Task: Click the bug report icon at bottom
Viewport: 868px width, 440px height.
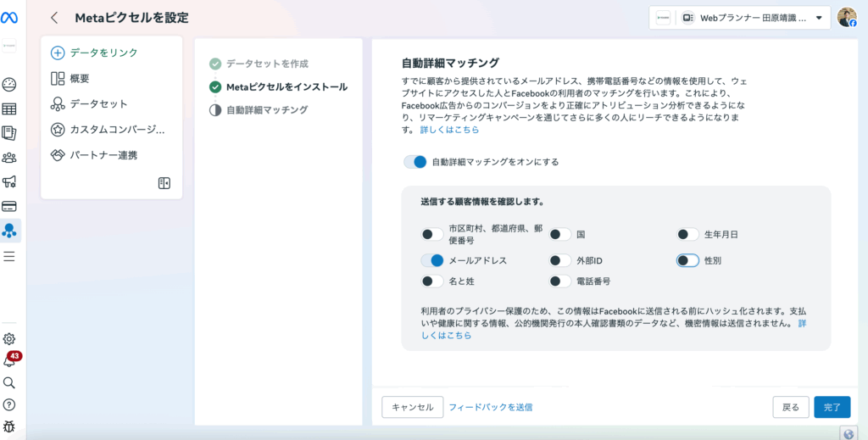Action: pos(9,426)
